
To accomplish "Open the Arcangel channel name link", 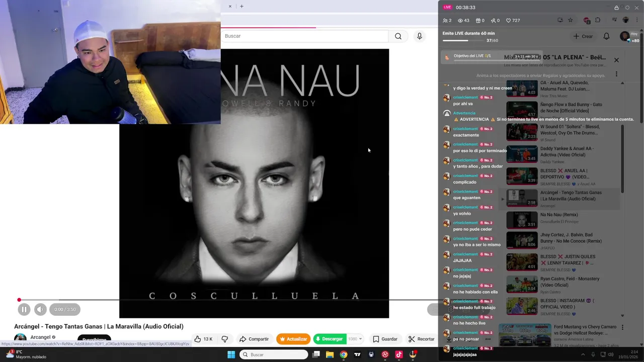I will click(40, 337).
